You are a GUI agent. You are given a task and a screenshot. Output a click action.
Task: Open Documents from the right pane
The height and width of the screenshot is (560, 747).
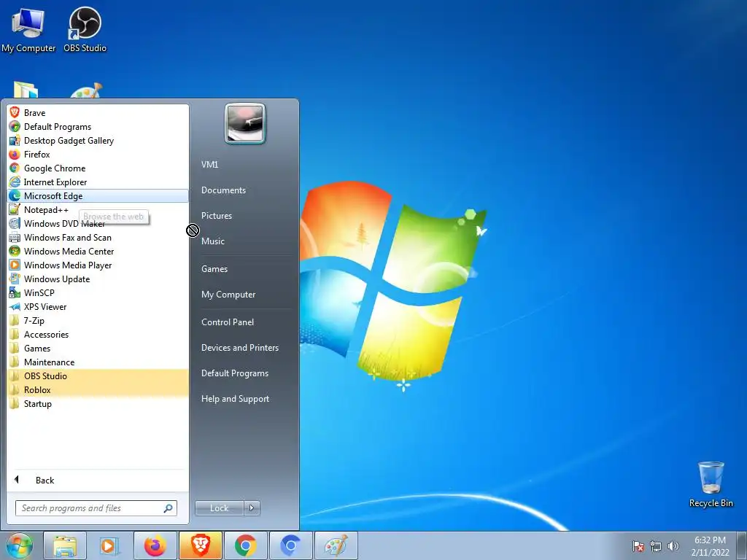(244, 190)
